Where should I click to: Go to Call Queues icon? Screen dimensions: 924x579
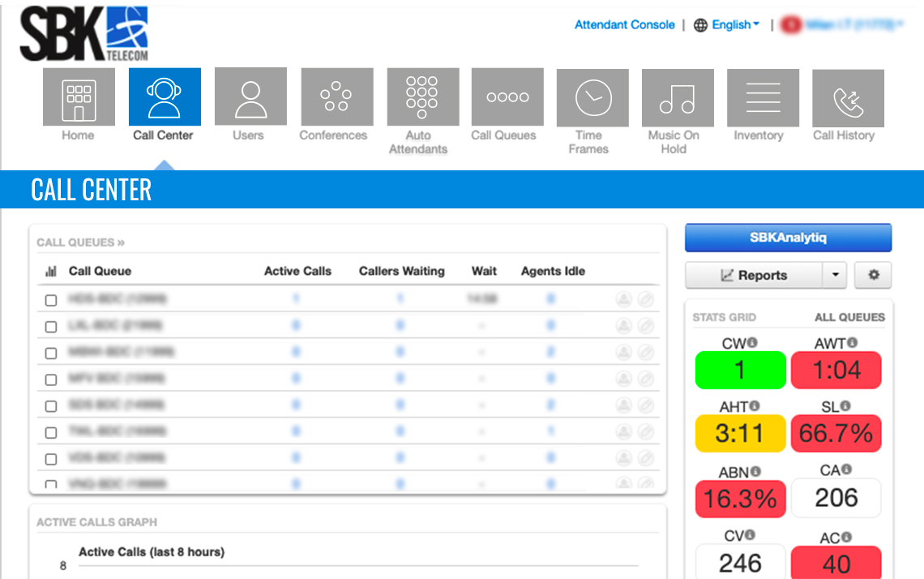click(x=507, y=97)
